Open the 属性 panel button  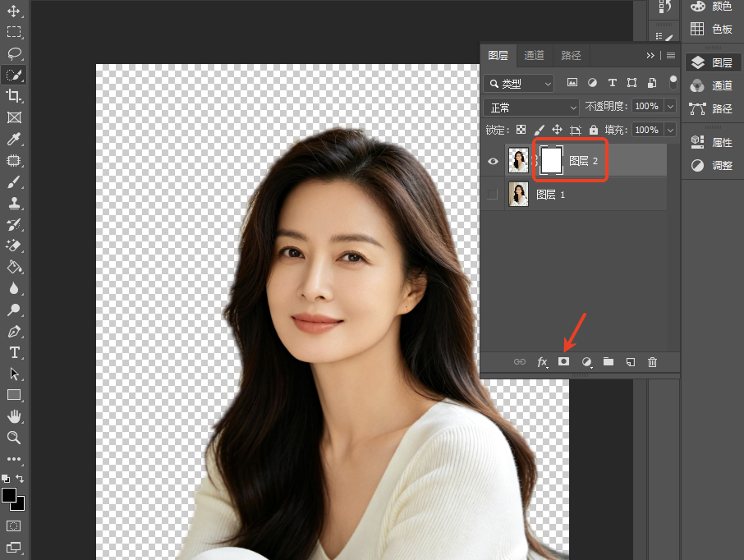point(712,142)
